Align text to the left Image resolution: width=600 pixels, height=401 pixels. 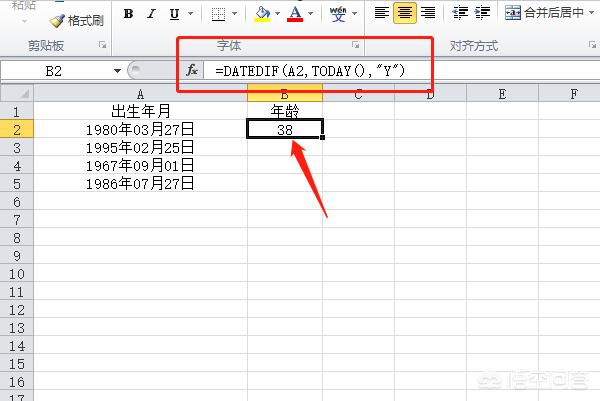(x=382, y=13)
